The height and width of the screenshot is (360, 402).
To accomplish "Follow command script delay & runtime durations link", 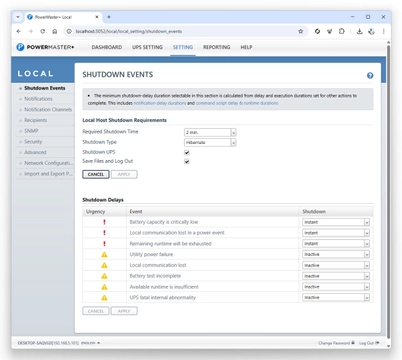I will coord(237,103).
